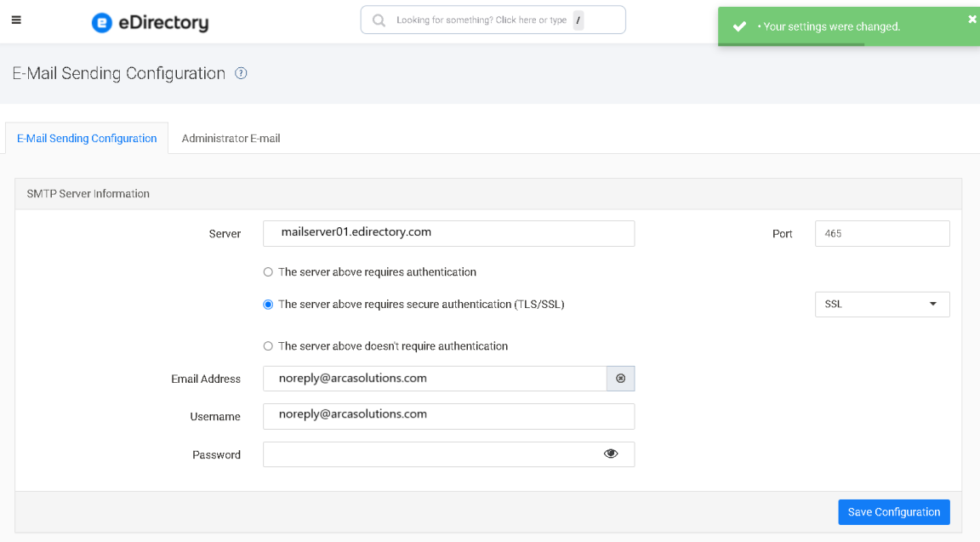Open the SSL security type dropdown
This screenshot has width=980, height=542.
pos(882,305)
